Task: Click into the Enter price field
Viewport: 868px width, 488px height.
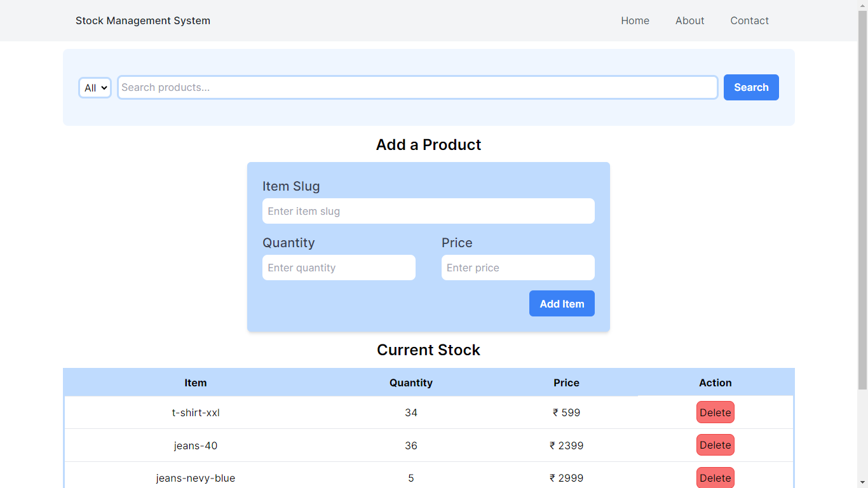Action: pos(518,268)
